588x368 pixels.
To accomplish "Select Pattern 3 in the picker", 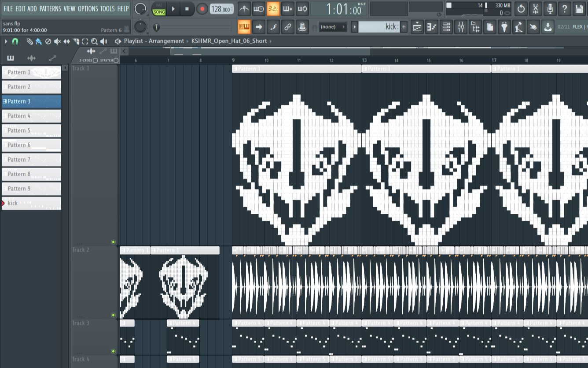I will pyautogui.click(x=31, y=101).
